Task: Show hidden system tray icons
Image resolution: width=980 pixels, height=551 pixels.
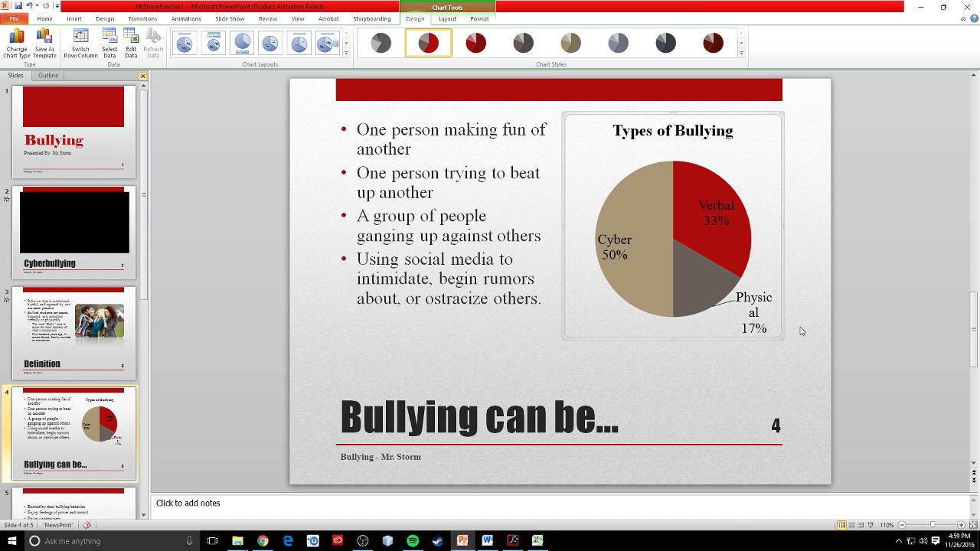Action: 899,541
